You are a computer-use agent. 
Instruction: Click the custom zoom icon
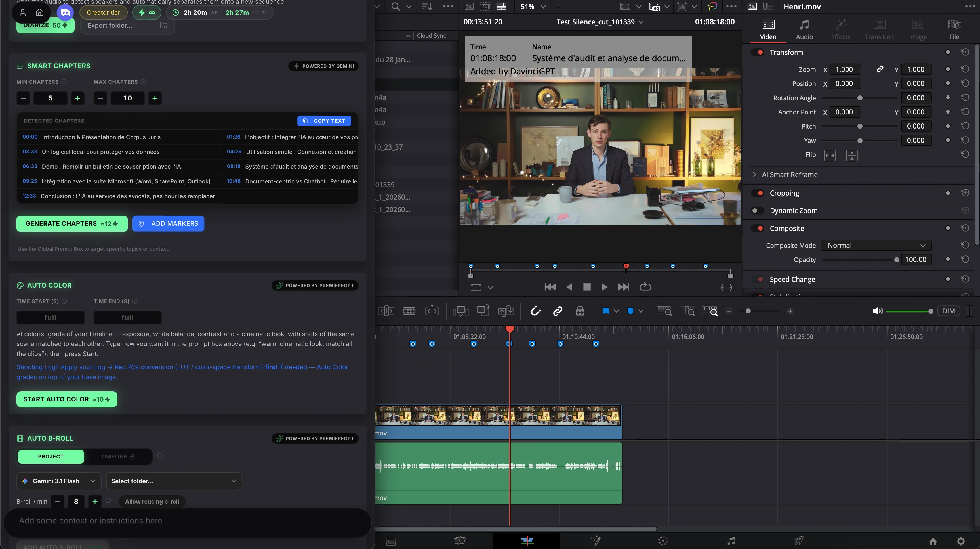click(710, 311)
